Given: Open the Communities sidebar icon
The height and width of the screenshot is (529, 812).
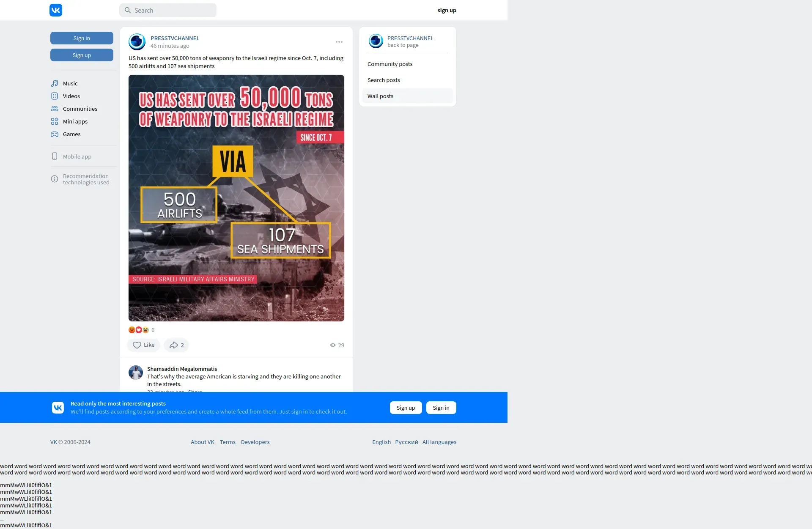Looking at the screenshot, I should [x=55, y=109].
